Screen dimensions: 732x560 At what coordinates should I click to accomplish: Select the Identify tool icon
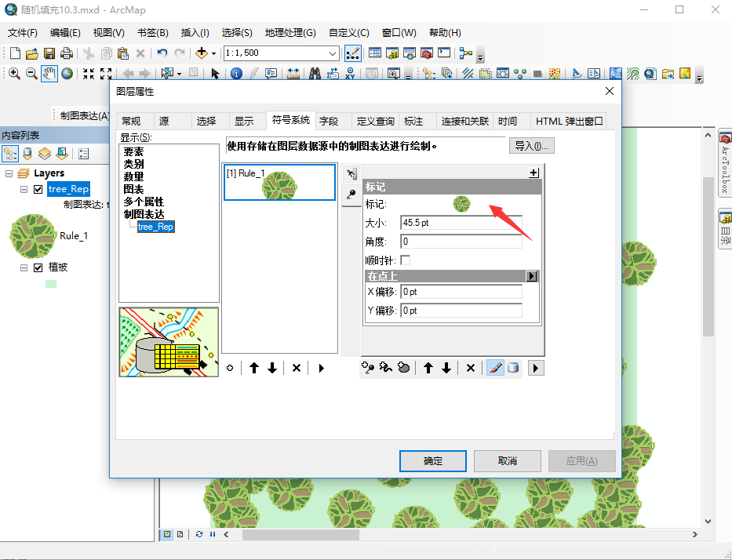(237, 74)
